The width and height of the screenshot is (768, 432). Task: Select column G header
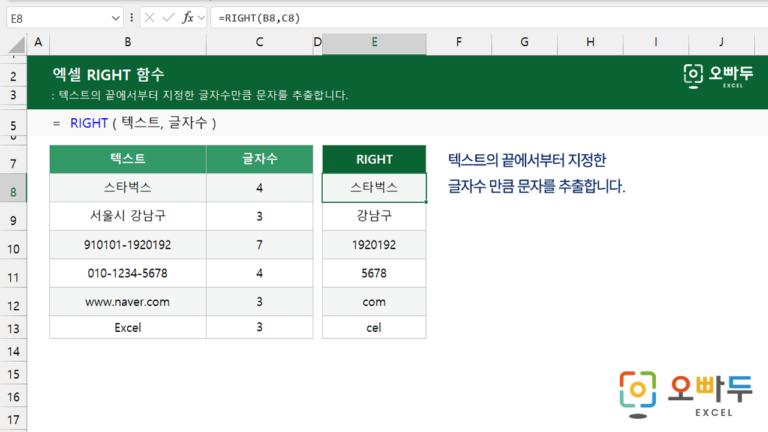pyautogui.click(x=525, y=42)
